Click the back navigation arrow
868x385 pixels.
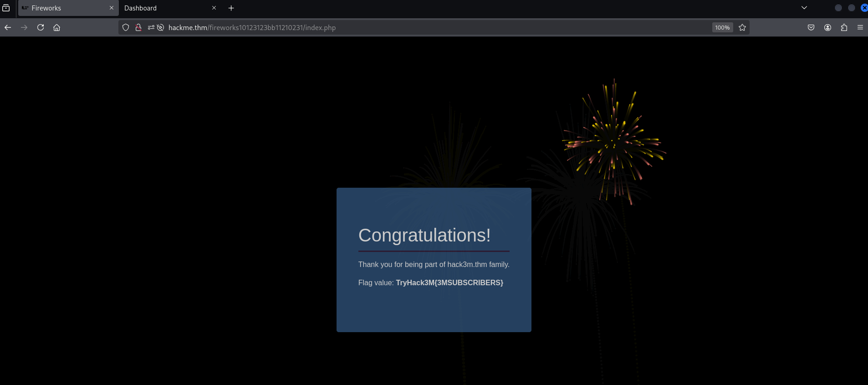click(x=8, y=27)
